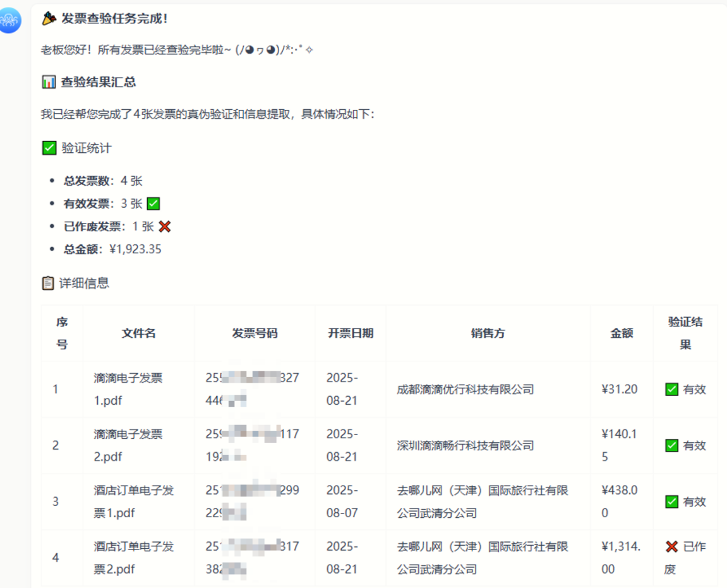The image size is (727, 588).
Task: Click the green 有效 checkmark in row 3
Action: tap(672, 502)
